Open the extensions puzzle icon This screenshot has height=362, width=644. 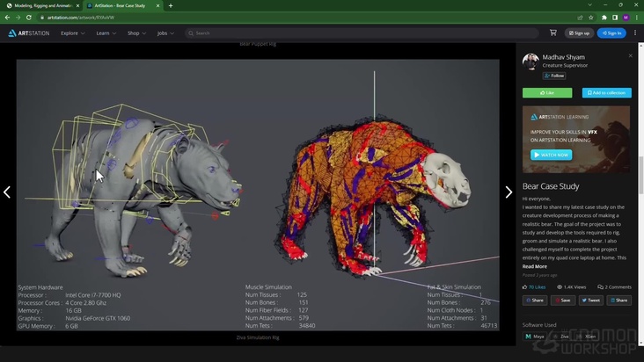click(x=604, y=18)
